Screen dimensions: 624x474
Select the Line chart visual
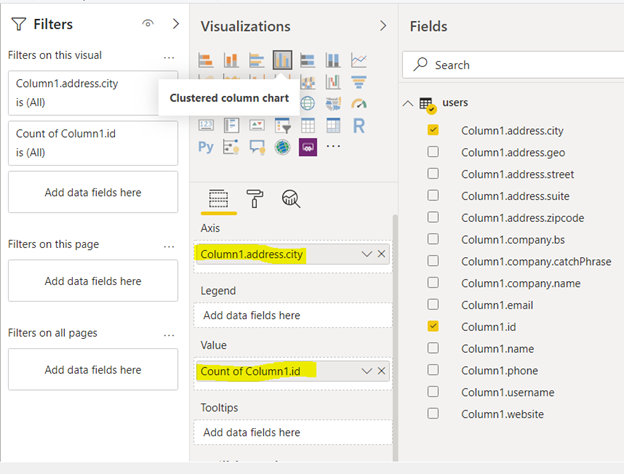[x=359, y=60]
